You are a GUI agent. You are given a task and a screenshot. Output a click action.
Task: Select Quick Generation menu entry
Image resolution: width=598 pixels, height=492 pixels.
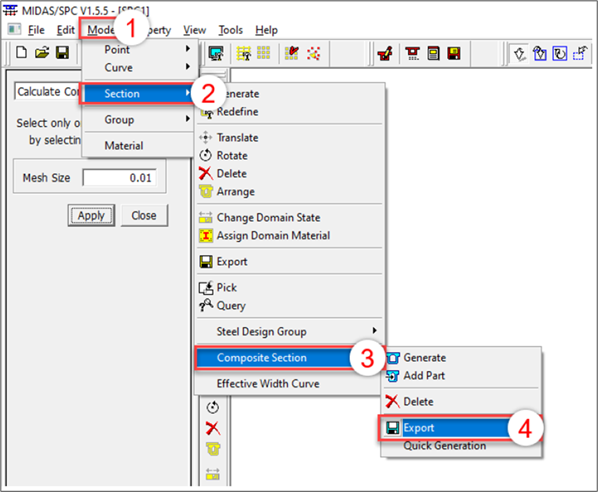pos(445,445)
